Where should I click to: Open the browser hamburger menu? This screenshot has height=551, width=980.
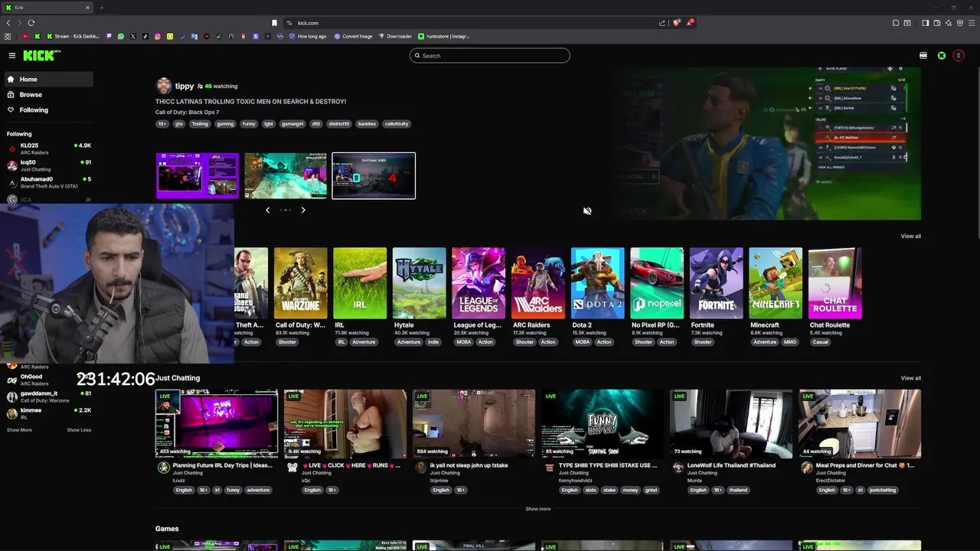972,23
